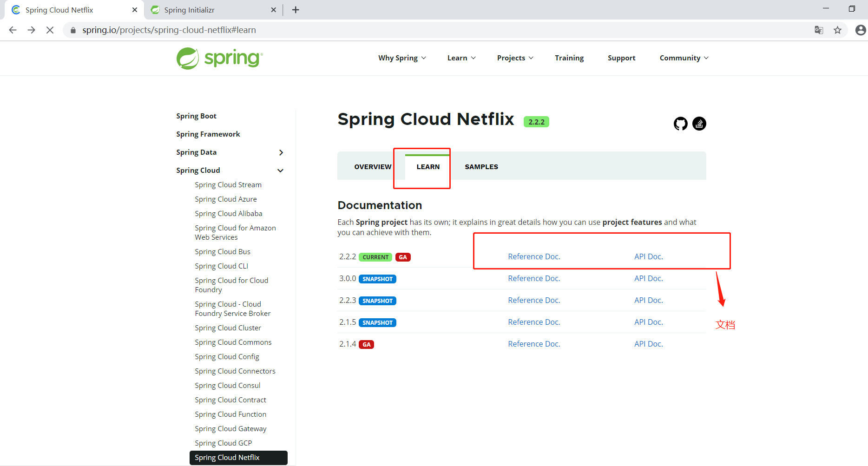Open a new browser tab
The image size is (868, 466).
pyautogui.click(x=296, y=10)
